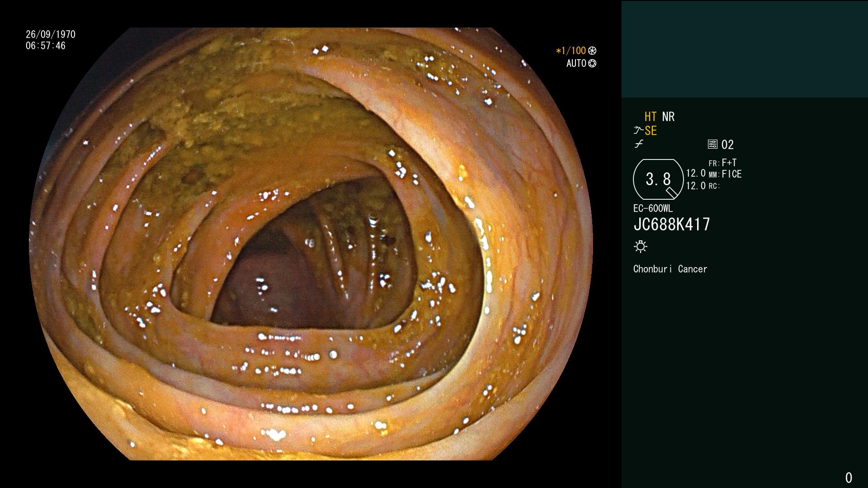Click the upper 12.0 value
The height and width of the screenshot is (488, 868).
pos(696,174)
